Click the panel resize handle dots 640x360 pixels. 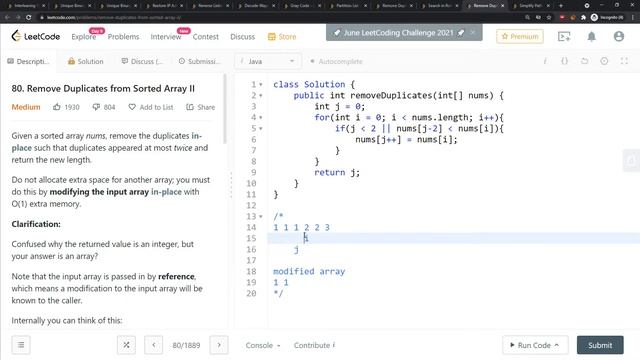[x=231, y=184]
